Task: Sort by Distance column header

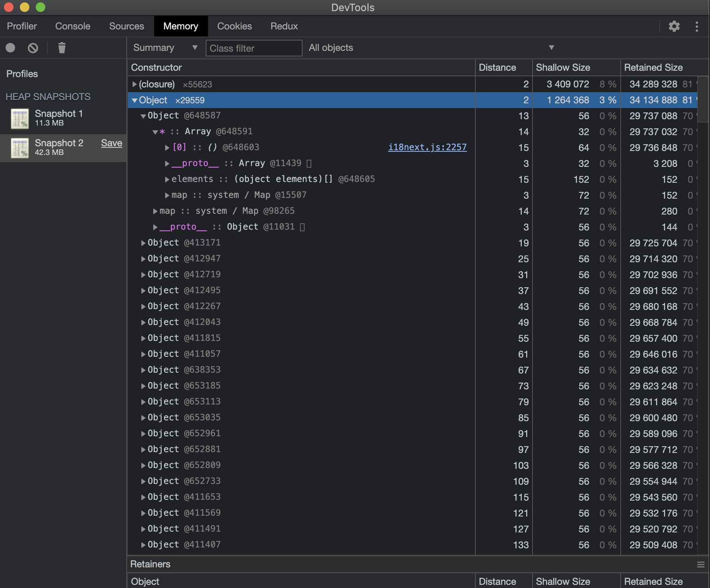Action: 504,68
